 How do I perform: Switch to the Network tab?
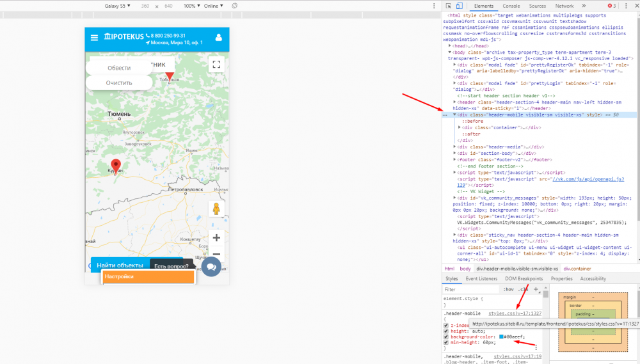pyautogui.click(x=564, y=6)
